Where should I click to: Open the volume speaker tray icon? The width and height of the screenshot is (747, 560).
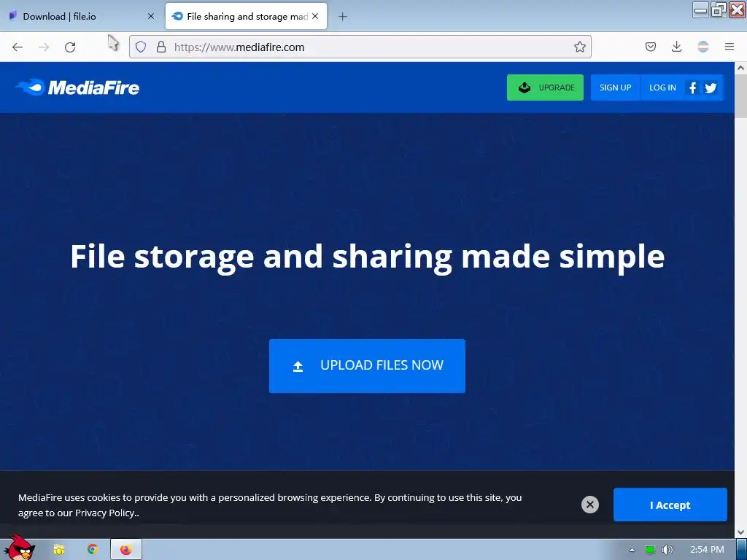tap(667, 550)
